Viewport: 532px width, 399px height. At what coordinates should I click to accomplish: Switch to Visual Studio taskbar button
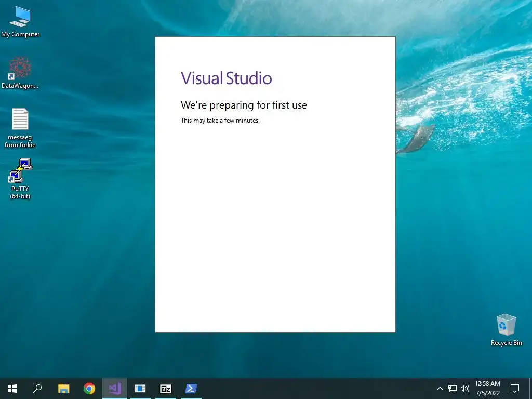[x=115, y=389]
